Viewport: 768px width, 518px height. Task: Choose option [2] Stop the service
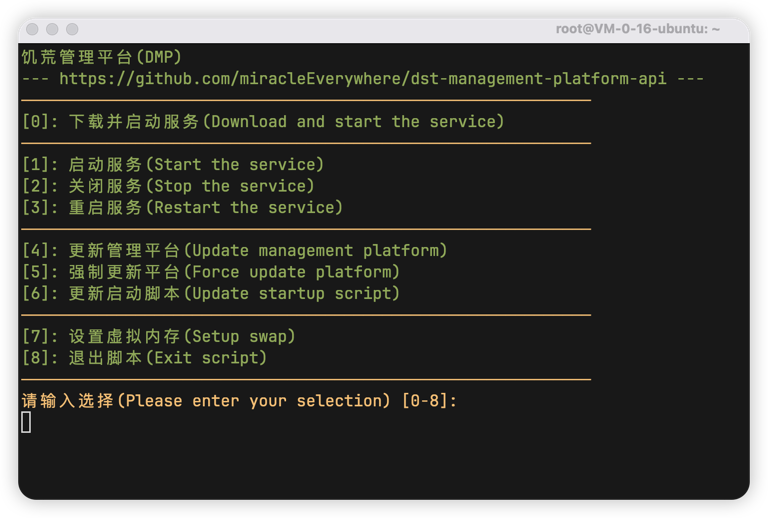tap(168, 186)
